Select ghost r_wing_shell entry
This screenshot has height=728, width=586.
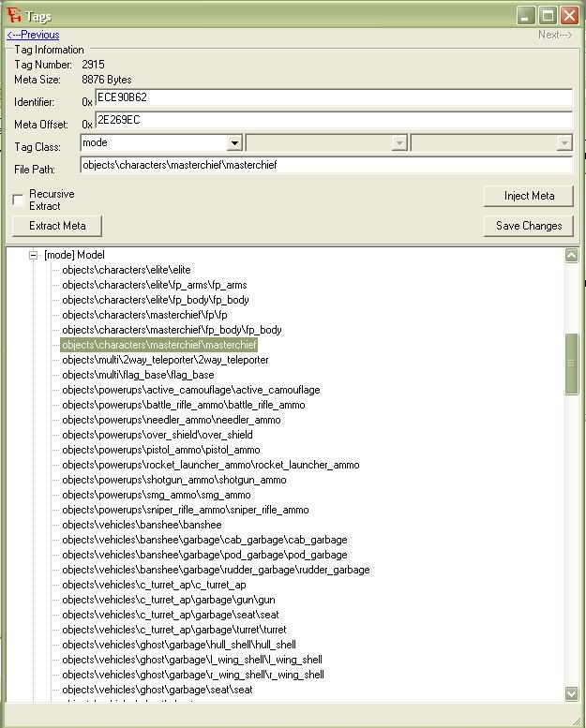point(193,675)
